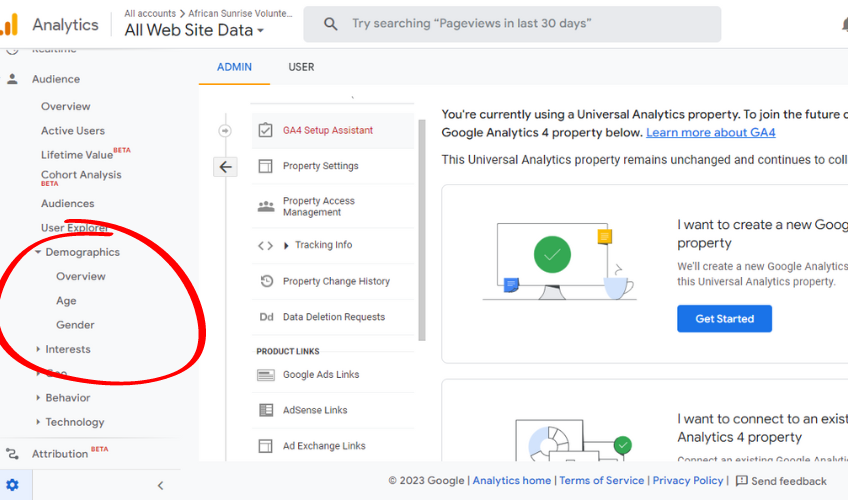The width and height of the screenshot is (848, 500).
Task: Switch to the ADMIN tab
Action: (x=234, y=67)
